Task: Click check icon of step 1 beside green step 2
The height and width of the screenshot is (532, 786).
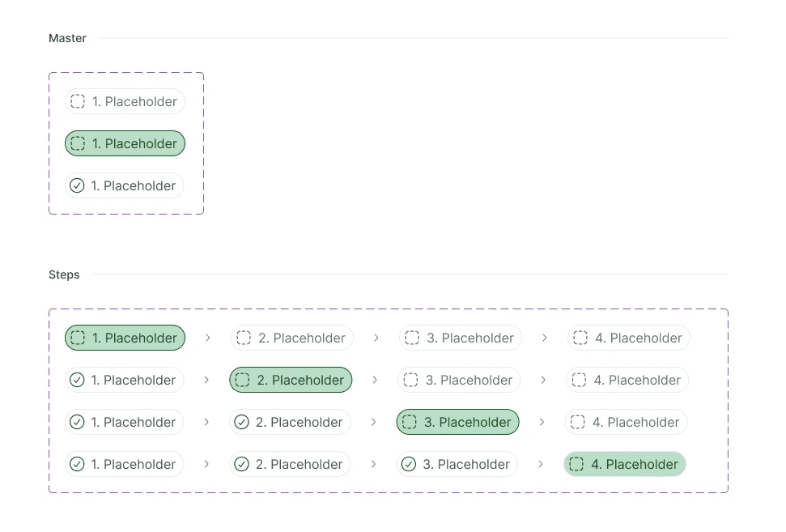Action: click(x=77, y=380)
